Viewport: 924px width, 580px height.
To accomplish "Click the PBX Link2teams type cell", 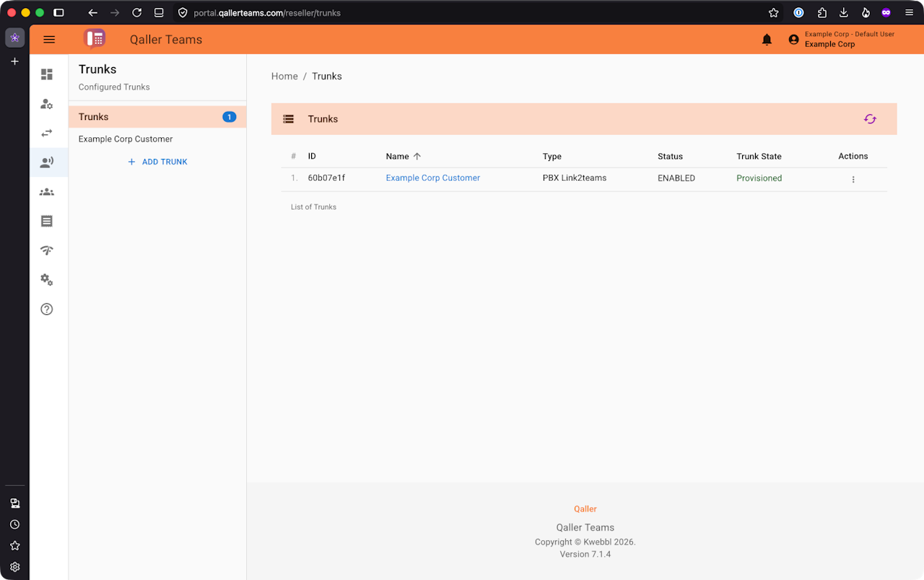I will 575,178.
